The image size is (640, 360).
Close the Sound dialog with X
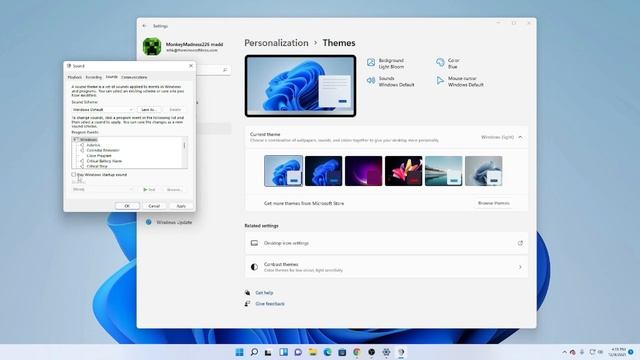pyautogui.click(x=191, y=65)
